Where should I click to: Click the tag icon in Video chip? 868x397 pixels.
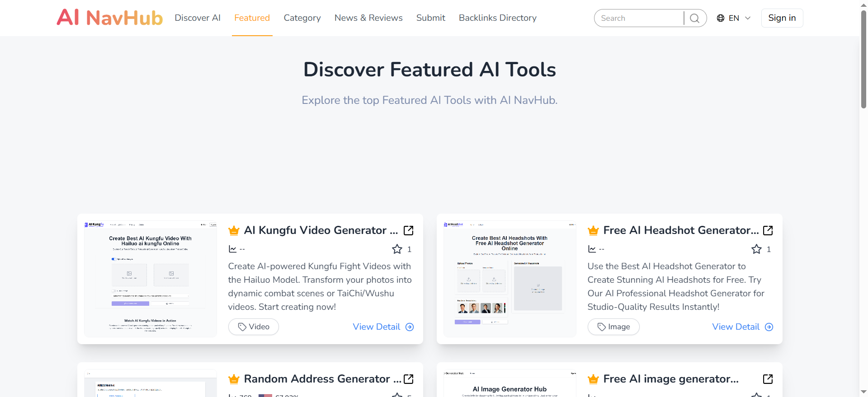tap(242, 327)
